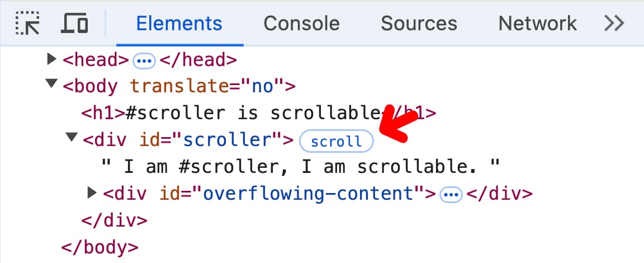Toggle the device toolbar icon
The image size is (644, 263).
click(x=74, y=24)
